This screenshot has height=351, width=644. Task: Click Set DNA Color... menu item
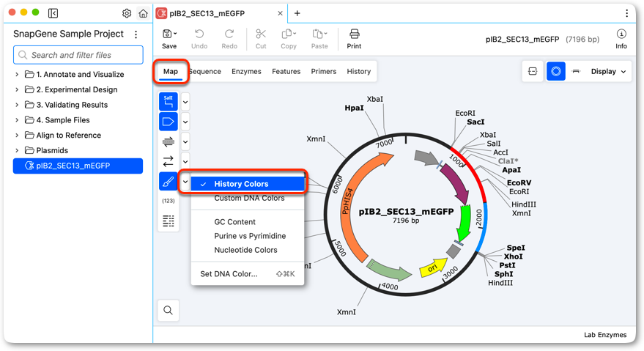(248, 274)
